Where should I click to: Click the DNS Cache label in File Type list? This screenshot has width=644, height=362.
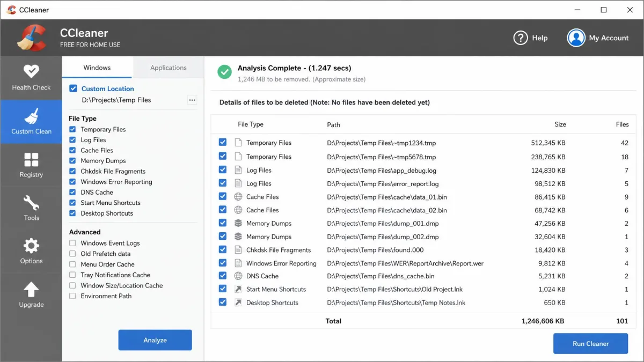[97, 193]
